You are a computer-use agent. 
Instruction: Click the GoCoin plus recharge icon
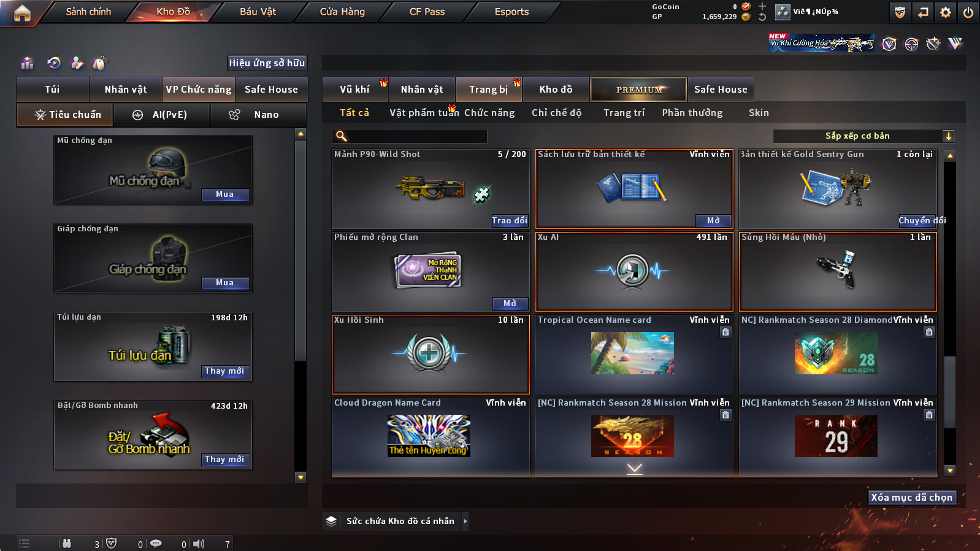click(762, 6)
